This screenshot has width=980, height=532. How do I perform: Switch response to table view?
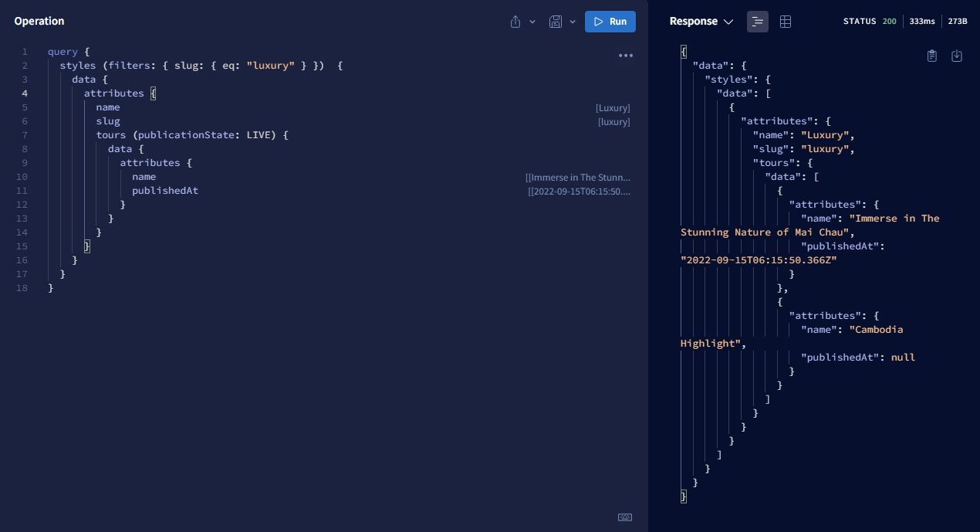(x=785, y=21)
